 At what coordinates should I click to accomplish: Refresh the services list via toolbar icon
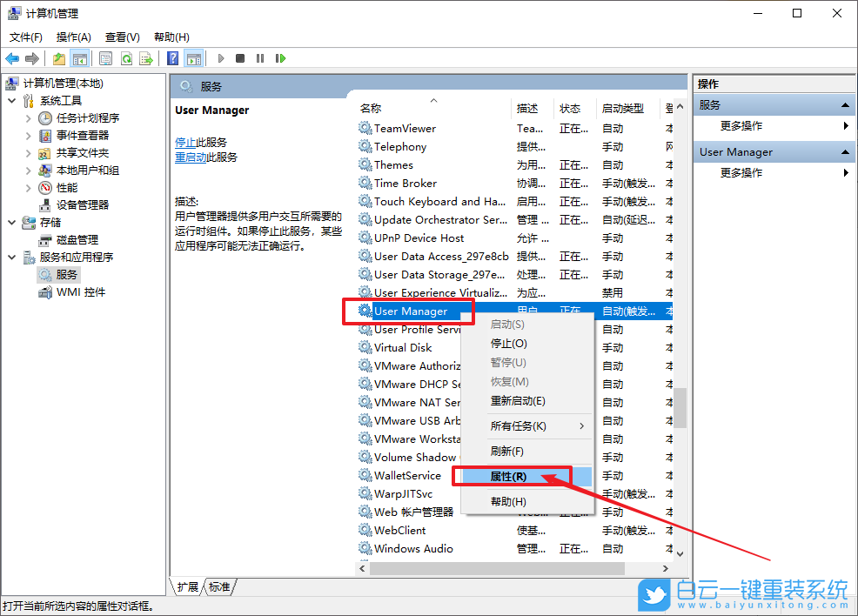coord(127,58)
